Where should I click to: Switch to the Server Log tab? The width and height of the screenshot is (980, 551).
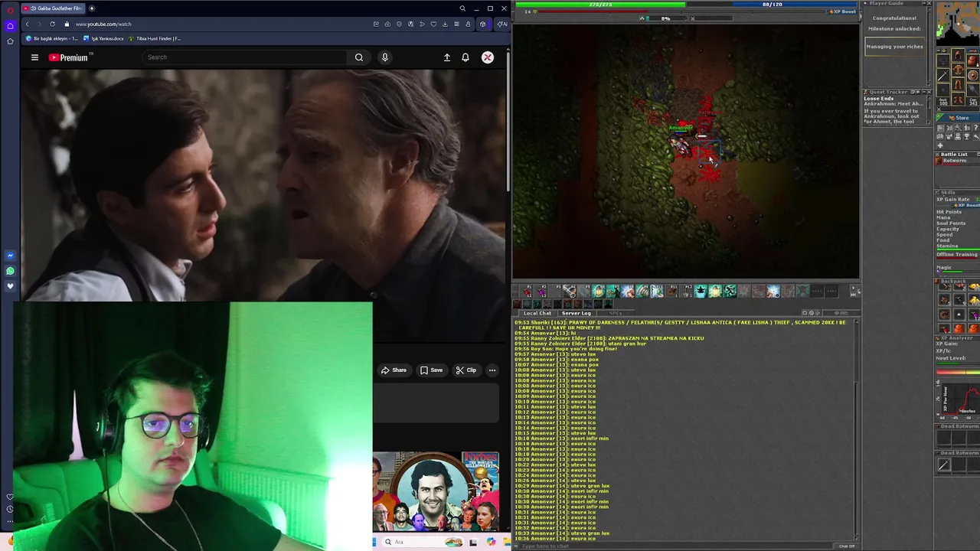tap(576, 313)
